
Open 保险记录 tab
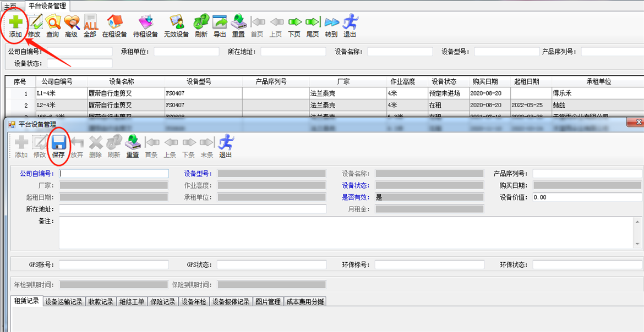[163, 302]
